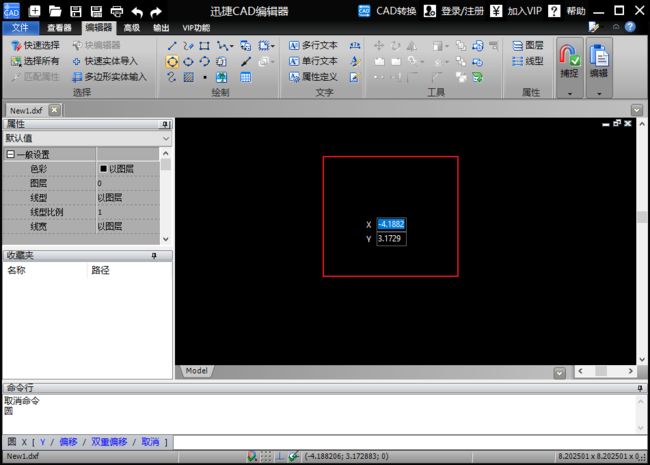Switch to the 高级 advanced tab
650x465 pixels.
click(132, 28)
